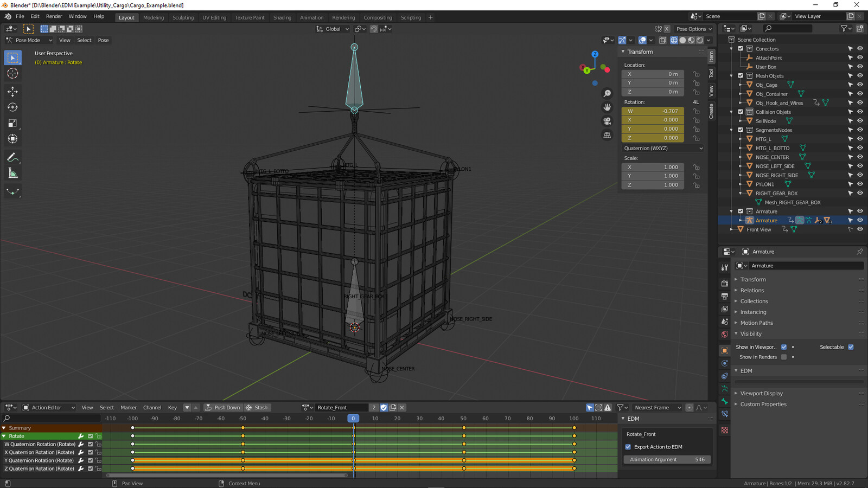Uncheck Export Action to EDM
This screenshot has width=868, height=488.
pos(628,447)
